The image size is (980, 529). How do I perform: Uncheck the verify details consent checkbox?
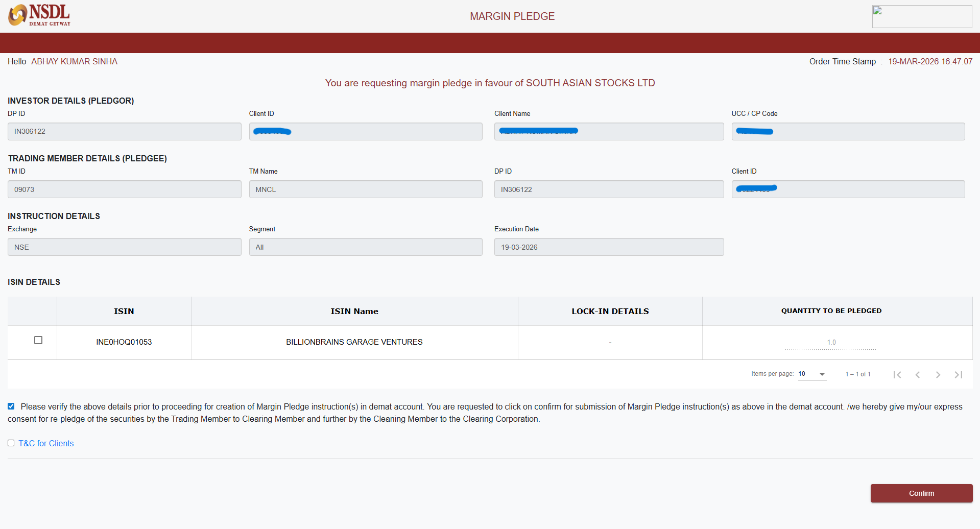tap(11, 406)
